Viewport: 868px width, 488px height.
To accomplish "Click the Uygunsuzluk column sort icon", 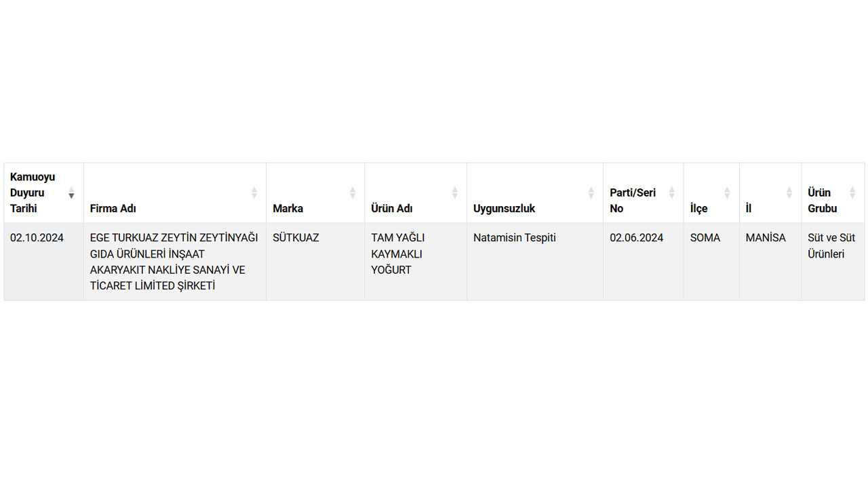I will click(x=591, y=192).
